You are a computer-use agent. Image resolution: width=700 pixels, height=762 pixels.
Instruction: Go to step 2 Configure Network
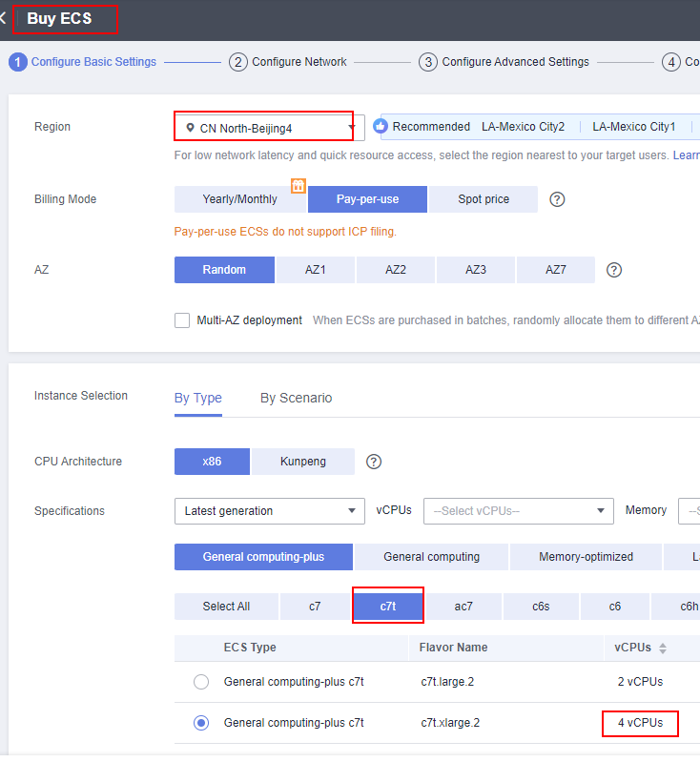pyautogui.click(x=289, y=62)
